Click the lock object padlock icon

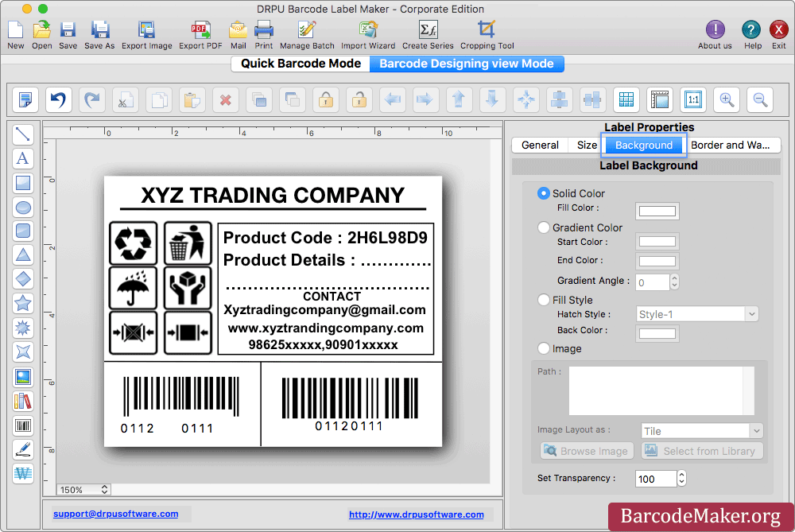(x=325, y=99)
